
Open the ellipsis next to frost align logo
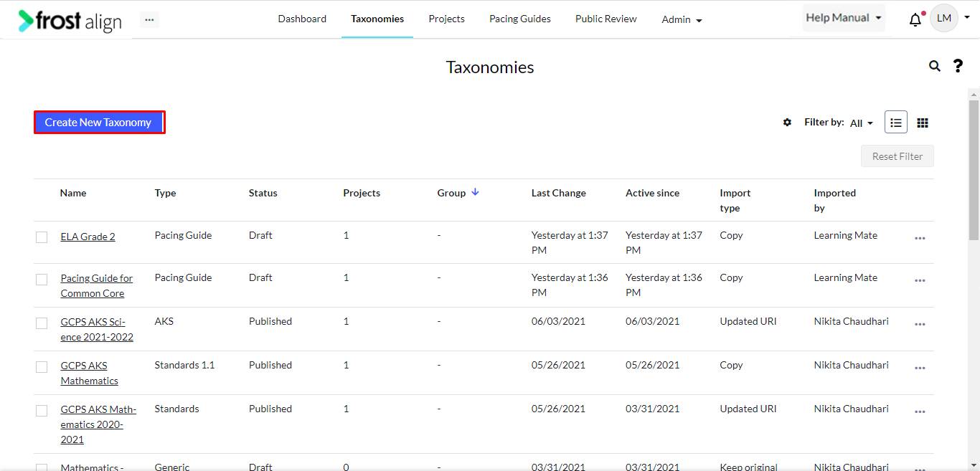(x=149, y=18)
